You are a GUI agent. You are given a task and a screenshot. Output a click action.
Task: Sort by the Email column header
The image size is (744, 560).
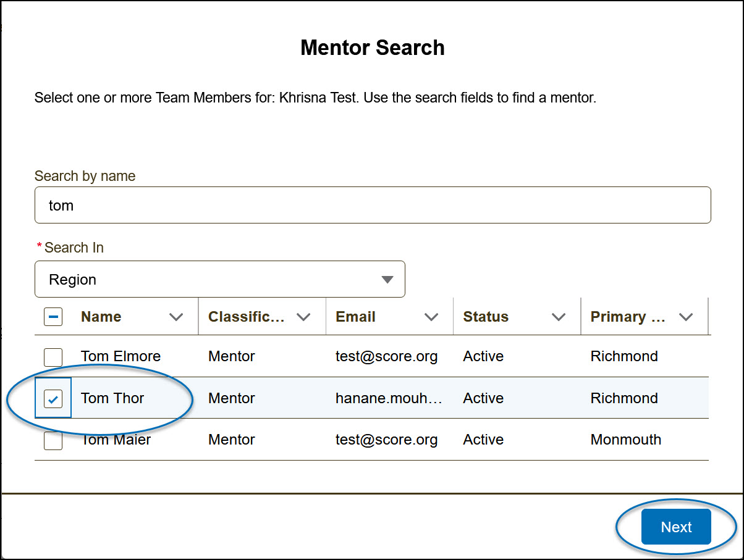point(355,317)
